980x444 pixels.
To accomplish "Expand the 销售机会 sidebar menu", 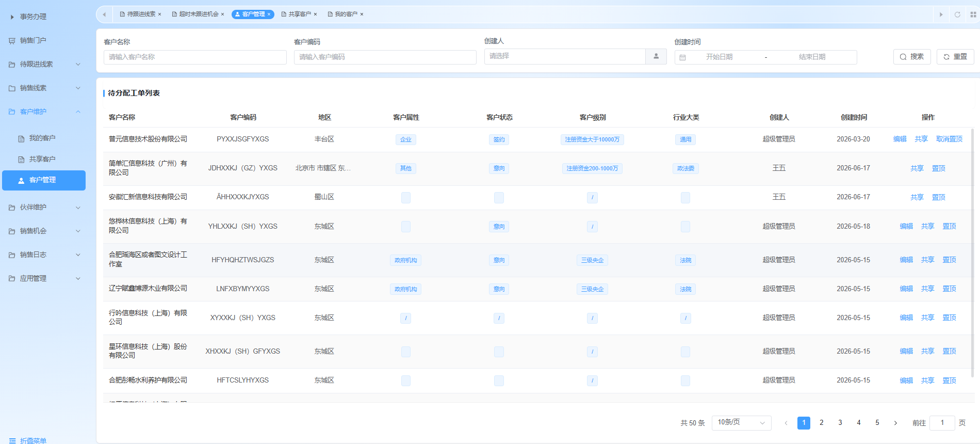I will tap(78, 231).
